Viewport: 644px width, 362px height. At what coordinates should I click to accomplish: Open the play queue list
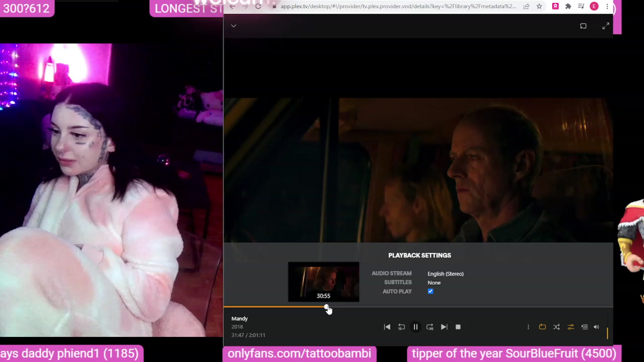coord(584,327)
